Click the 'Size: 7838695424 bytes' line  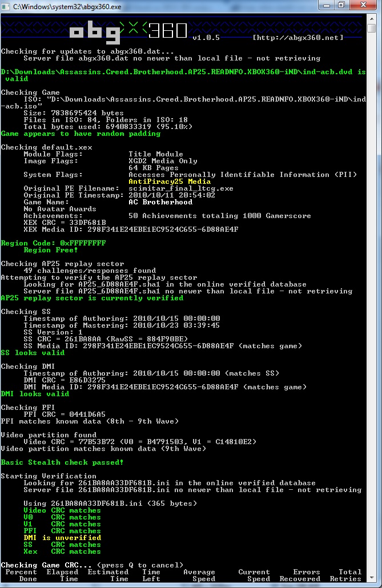pyautogui.click(x=74, y=113)
